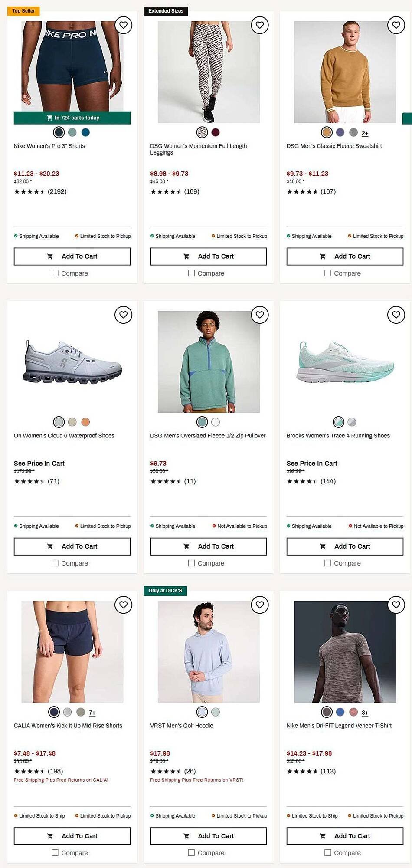
Task: Click the heart icon on VRST Men's Golf Hoodie
Action: pyautogui.click(x=260, y=605)
